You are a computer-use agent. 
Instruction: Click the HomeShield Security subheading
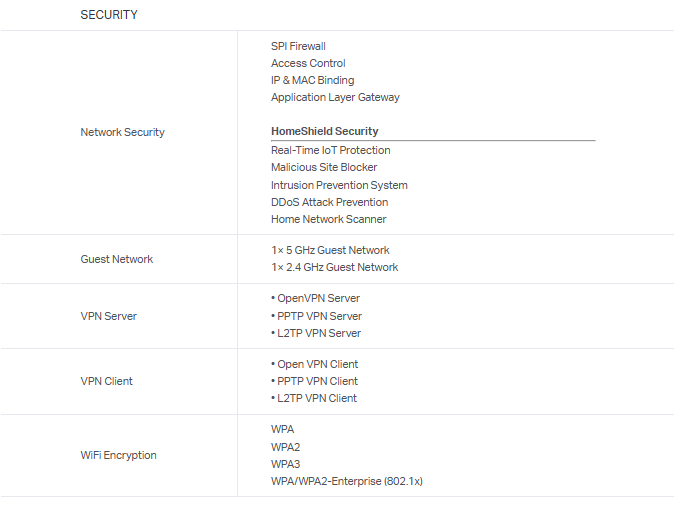(x=325, y=131)
